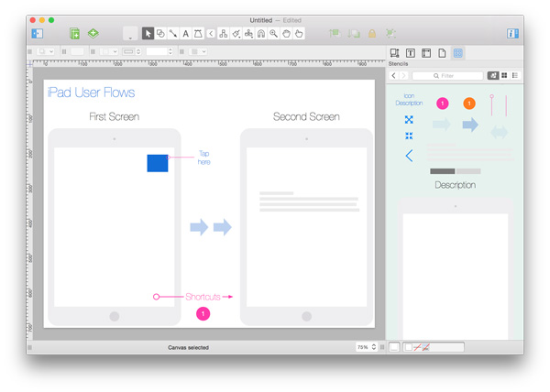The width and height of the screenshot is (550, 392).
Task: Click the Send to Back icon
Action: click(x=354, y=34)
